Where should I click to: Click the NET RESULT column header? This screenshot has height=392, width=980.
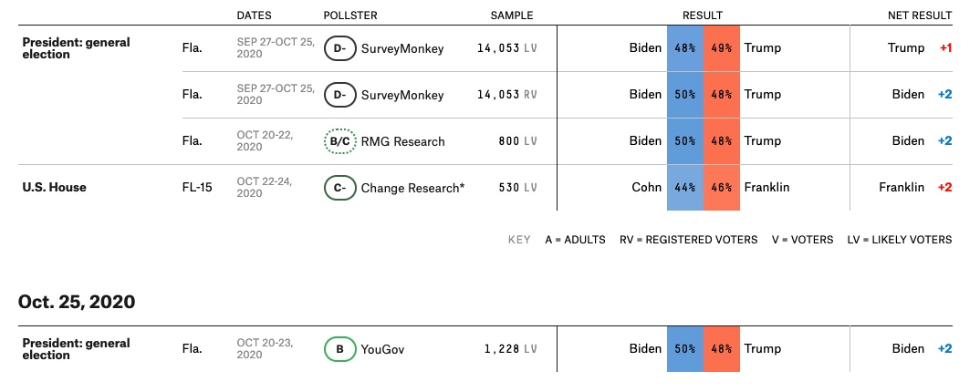click(x=920, y=15)
